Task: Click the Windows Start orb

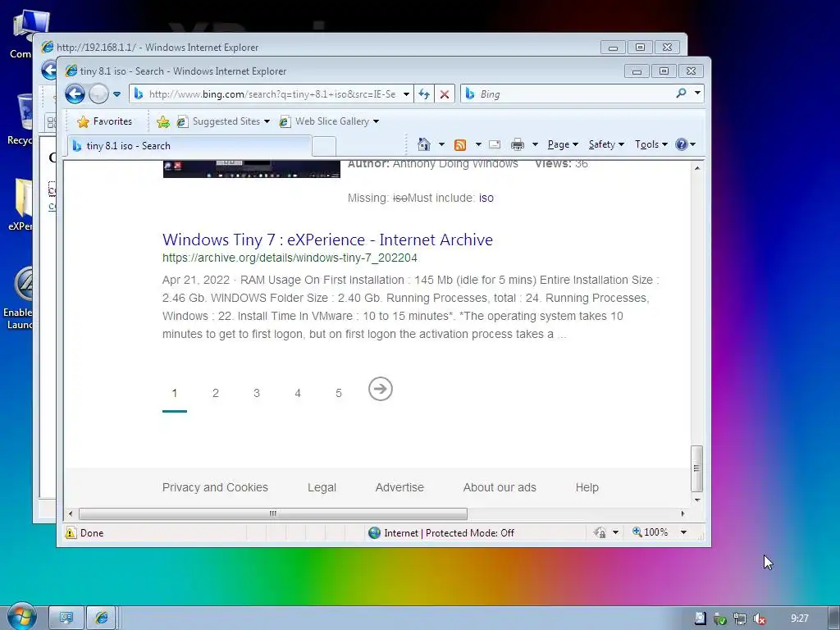Action: (21, 617)
